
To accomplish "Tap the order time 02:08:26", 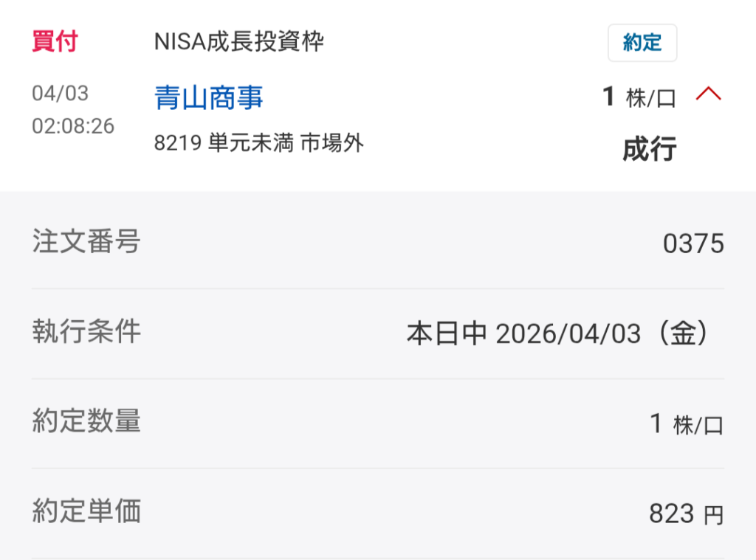I will tap(73, 126).
